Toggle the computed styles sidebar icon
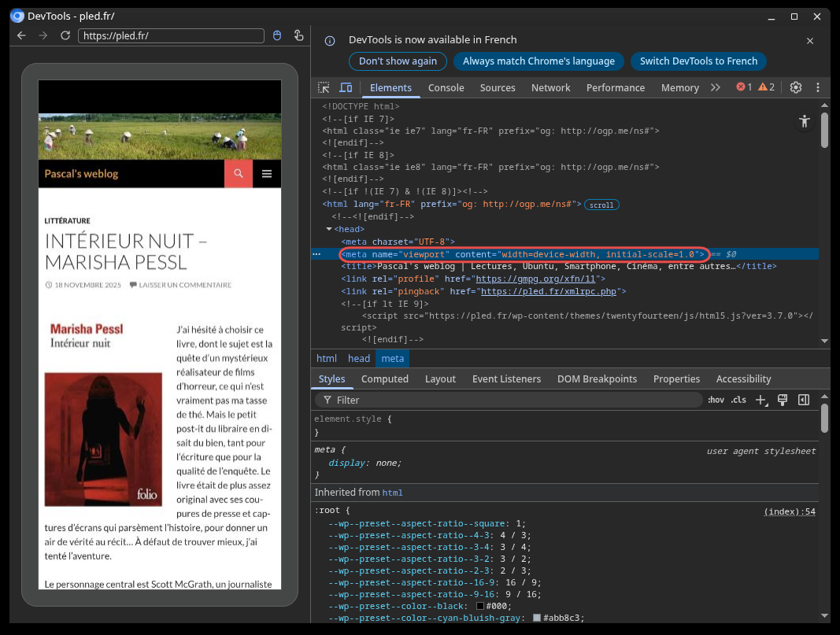Image resolution: width=840 pixels, height=635 pixels. (804, 400)
